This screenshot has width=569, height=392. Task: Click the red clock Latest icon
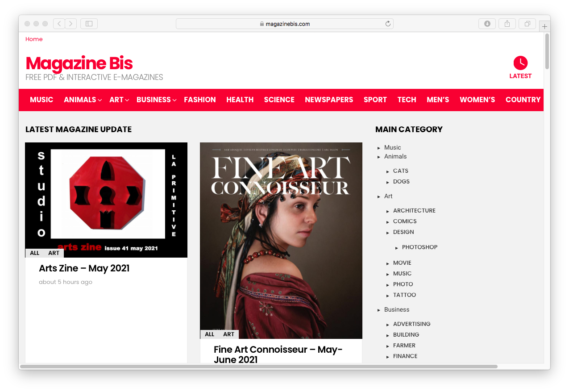pos(520,63)
